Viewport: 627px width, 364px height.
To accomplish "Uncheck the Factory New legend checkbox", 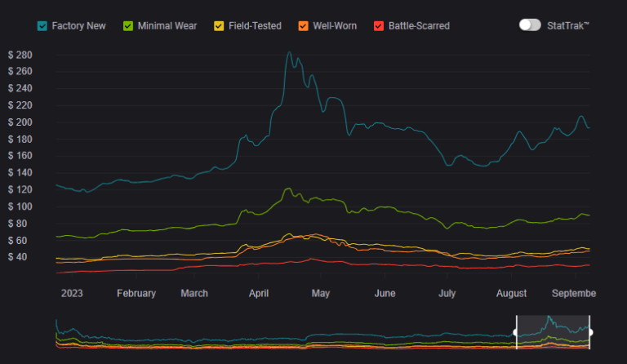I will pyautogui.click(x=42, y=26).
